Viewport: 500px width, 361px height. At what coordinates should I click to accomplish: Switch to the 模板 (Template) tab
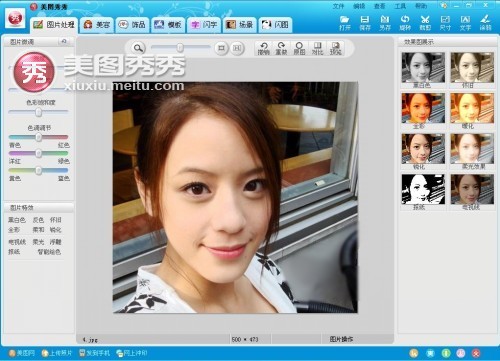coord(168,25)
